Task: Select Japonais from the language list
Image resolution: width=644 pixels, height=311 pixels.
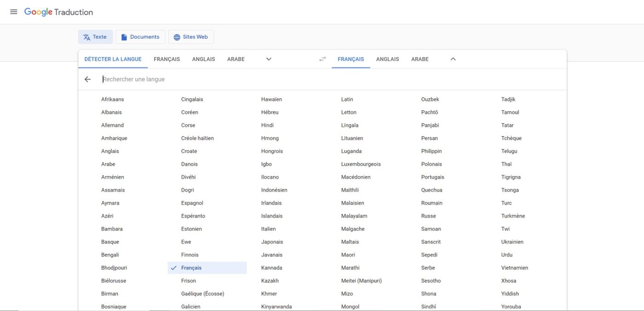Action: pos(272,242)
